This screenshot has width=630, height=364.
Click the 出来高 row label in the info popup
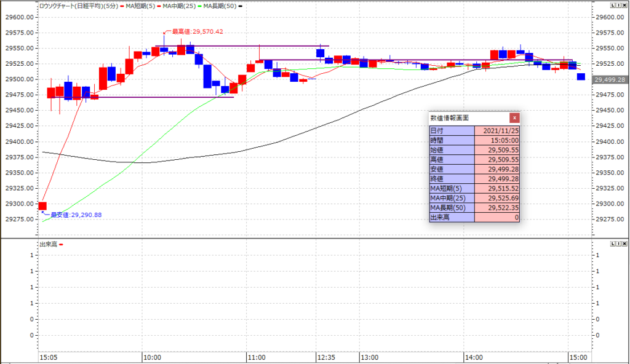coord(452,218)
